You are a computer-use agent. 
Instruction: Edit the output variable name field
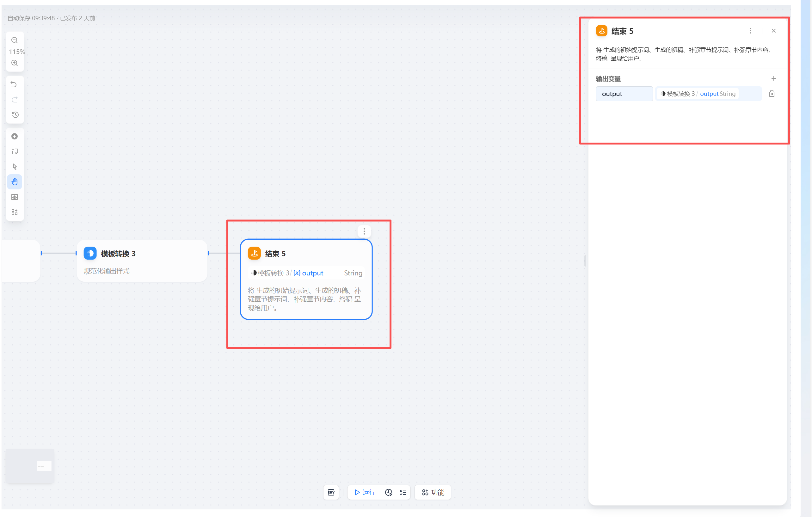pos(624,94)
